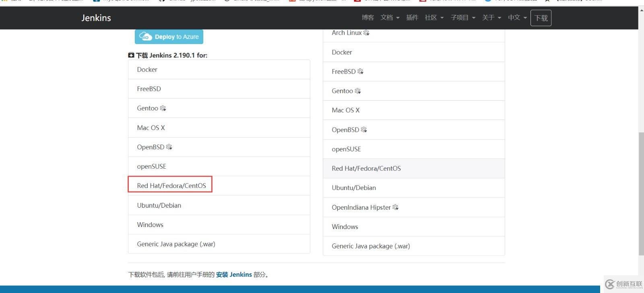Click the Jenkins logo in navbar
Screen dimensions: 644x293
pos(96,18)
